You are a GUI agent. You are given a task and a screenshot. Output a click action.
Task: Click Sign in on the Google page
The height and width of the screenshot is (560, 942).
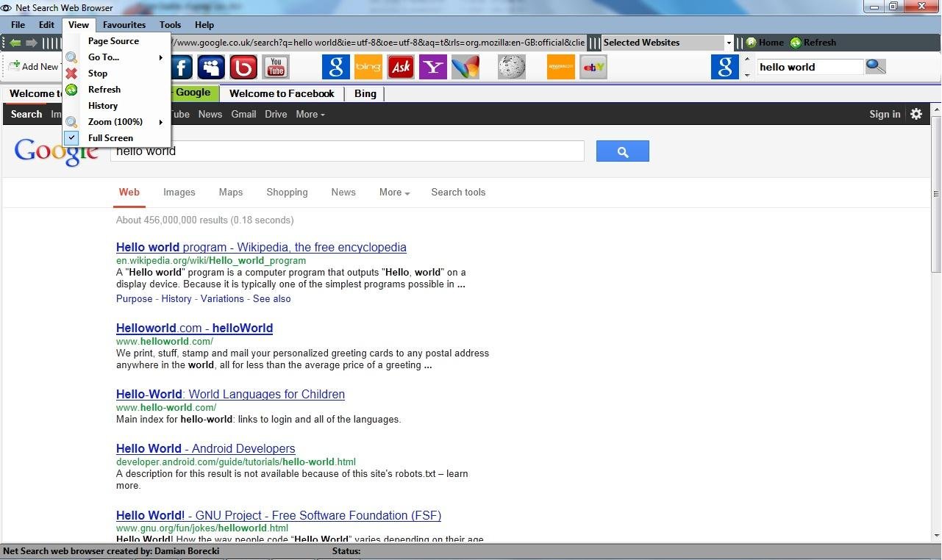click(x=884, y=114)
